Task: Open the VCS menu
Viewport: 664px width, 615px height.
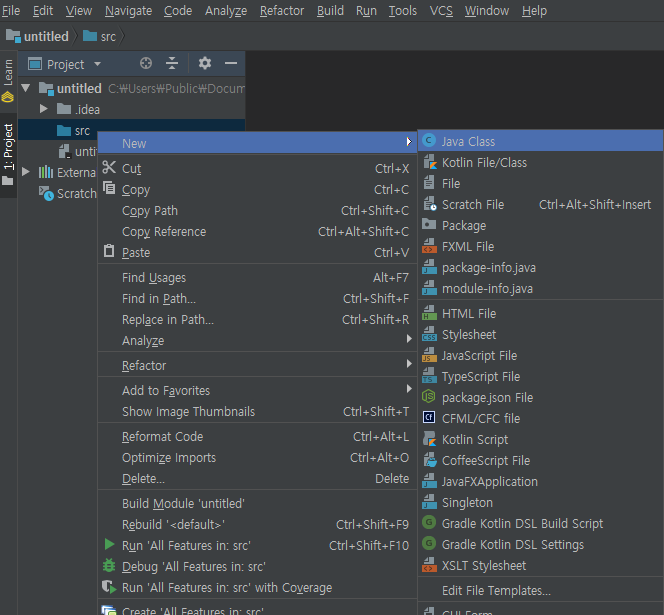Action: pos(441,11)
